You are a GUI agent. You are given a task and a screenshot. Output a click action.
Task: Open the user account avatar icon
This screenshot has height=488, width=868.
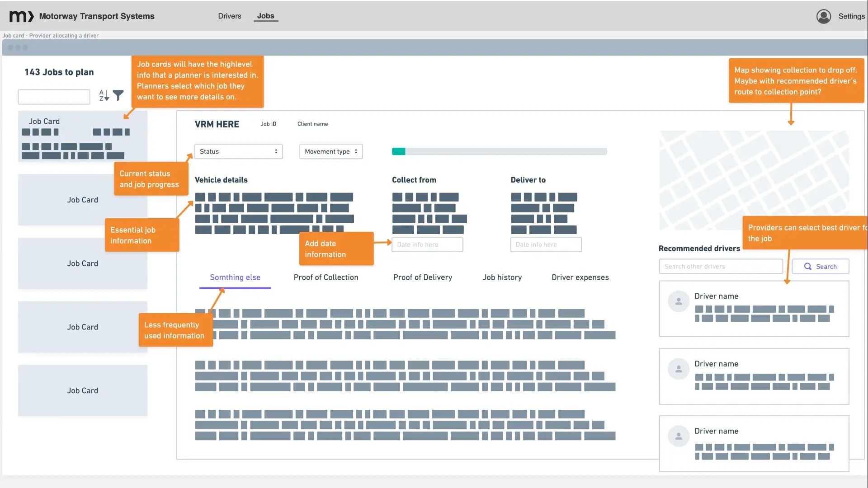[824, 16]
